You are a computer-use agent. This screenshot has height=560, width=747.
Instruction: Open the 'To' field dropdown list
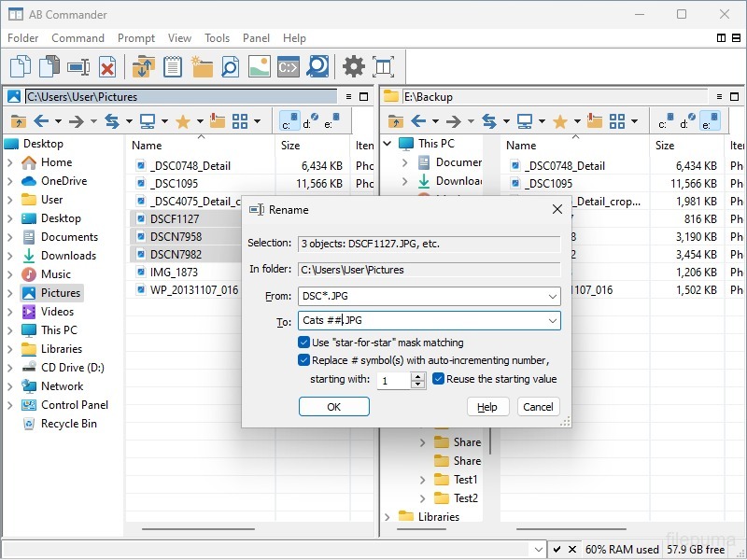pyautogui.click(x=553, y=321)
